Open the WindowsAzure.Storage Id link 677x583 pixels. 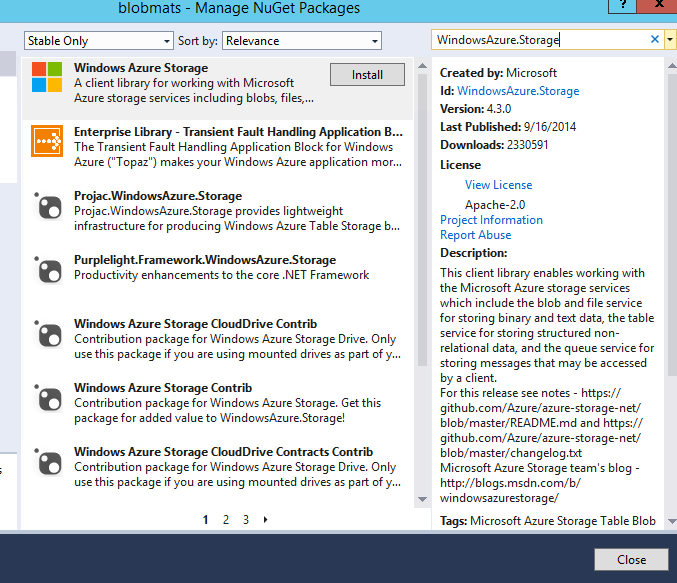coord(518,91)
